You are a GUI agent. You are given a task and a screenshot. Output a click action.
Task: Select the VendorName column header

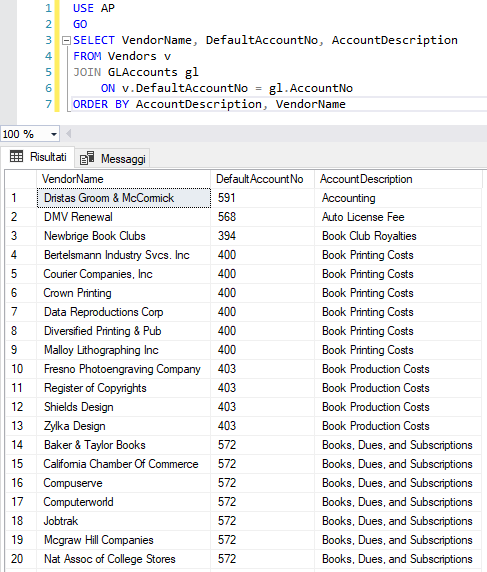(x=123, y=179)
